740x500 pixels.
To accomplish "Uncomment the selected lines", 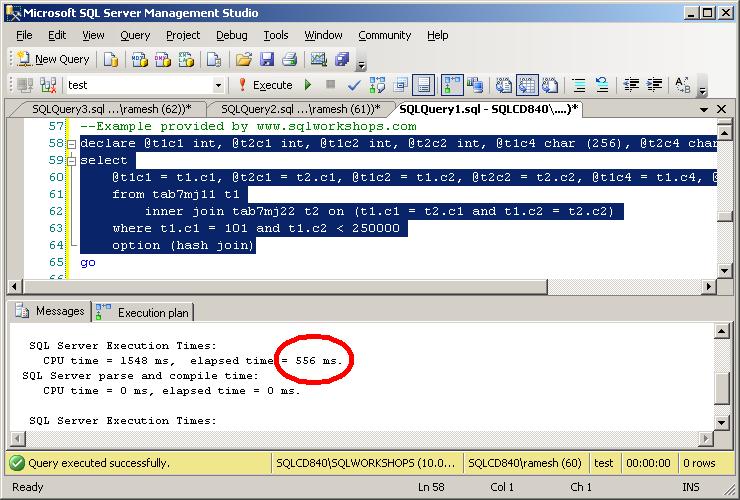I will [602, 85].
